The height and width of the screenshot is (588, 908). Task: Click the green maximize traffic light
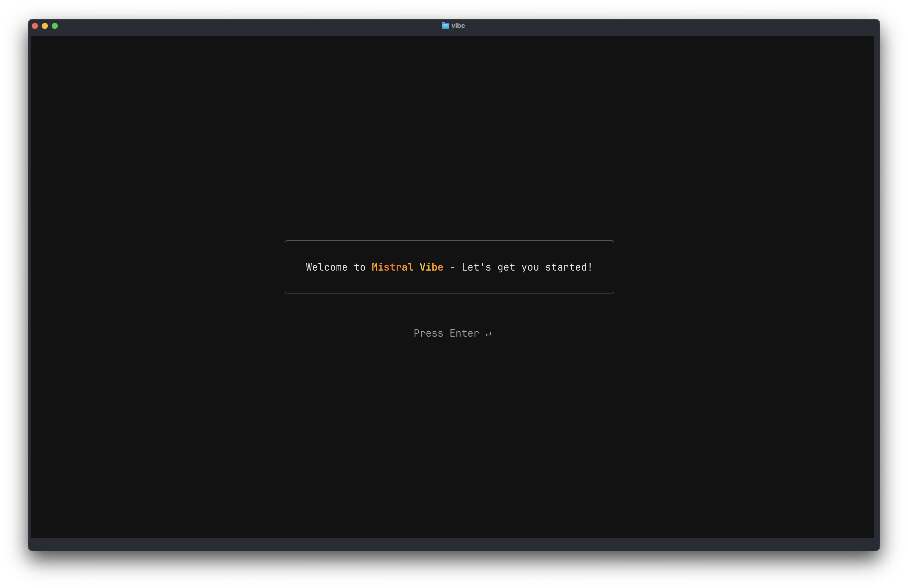pos(55,26)
